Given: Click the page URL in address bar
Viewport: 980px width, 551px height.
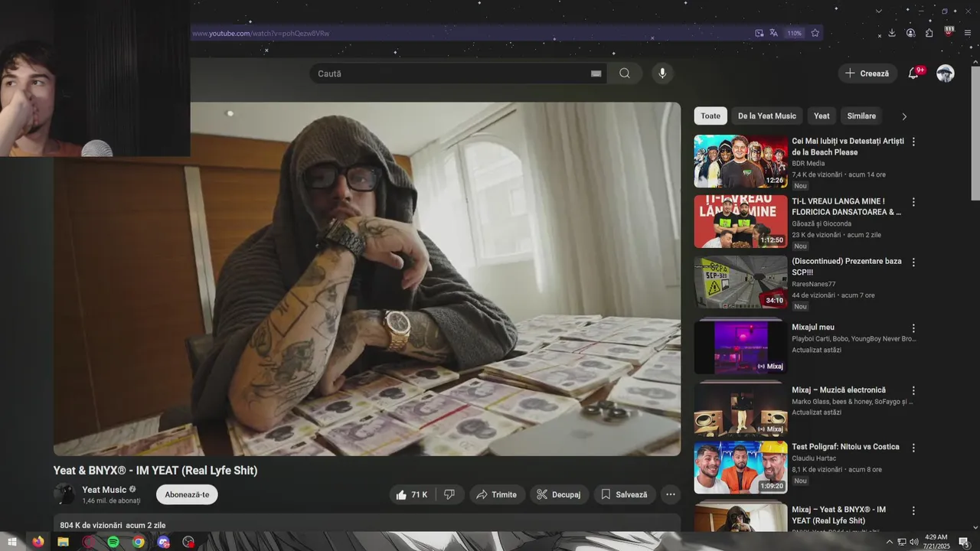Looking at the screenshot, I should [x=260, y=33].
